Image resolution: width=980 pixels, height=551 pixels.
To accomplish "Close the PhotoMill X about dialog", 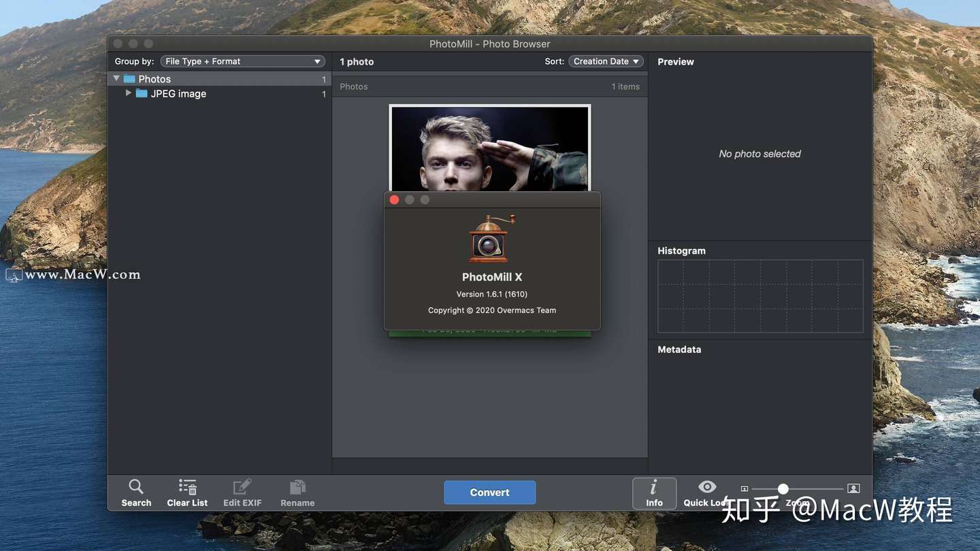I will point(394,199).
